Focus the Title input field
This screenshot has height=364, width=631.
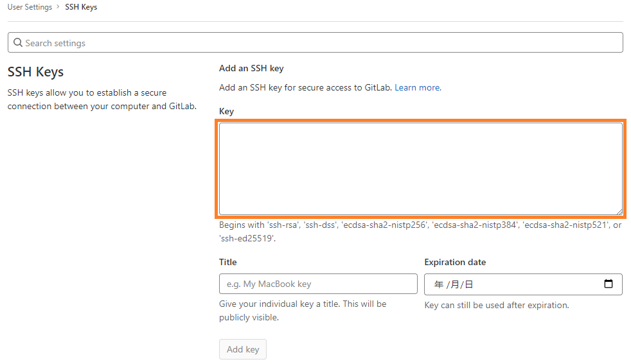click(x=318, y=284)
